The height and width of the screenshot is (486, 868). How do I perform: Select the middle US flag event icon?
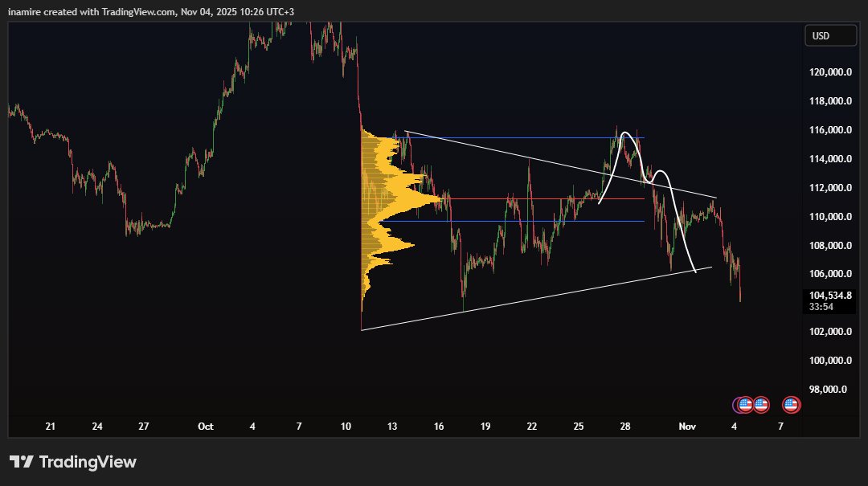760,404
